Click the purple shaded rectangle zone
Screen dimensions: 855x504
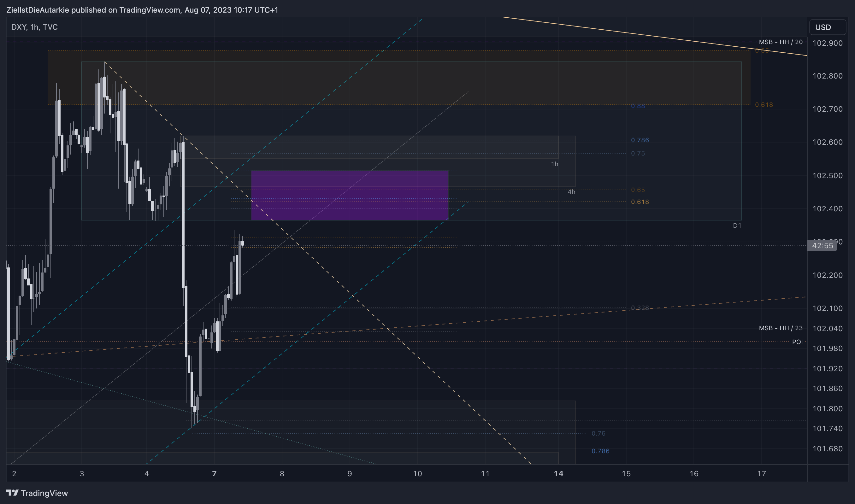click(350, 195)
